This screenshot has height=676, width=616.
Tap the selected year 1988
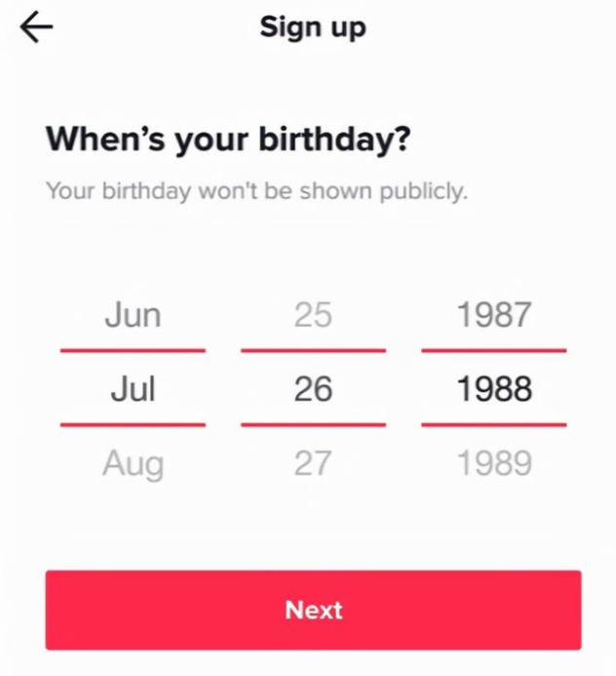[x=494, y=389]
